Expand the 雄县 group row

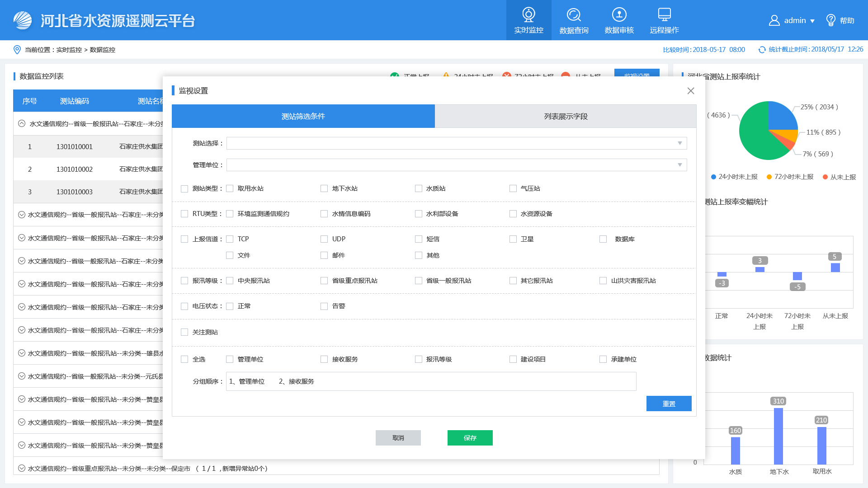click(x=21, y=353)
